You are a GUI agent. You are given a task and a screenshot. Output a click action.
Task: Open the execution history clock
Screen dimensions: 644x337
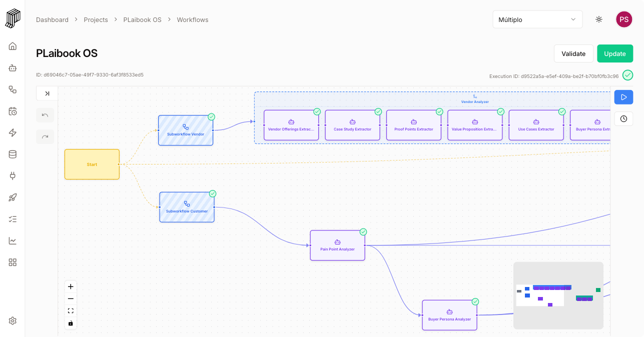click(623, 118)
